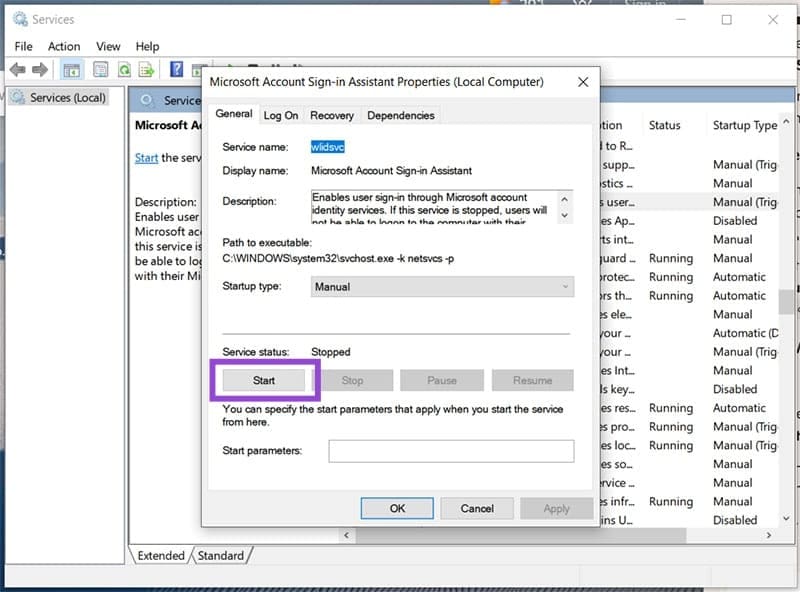The height and width of the screenshot is (592, 800).
Task: Click the Start the service link
Action: tap(144, 158)
